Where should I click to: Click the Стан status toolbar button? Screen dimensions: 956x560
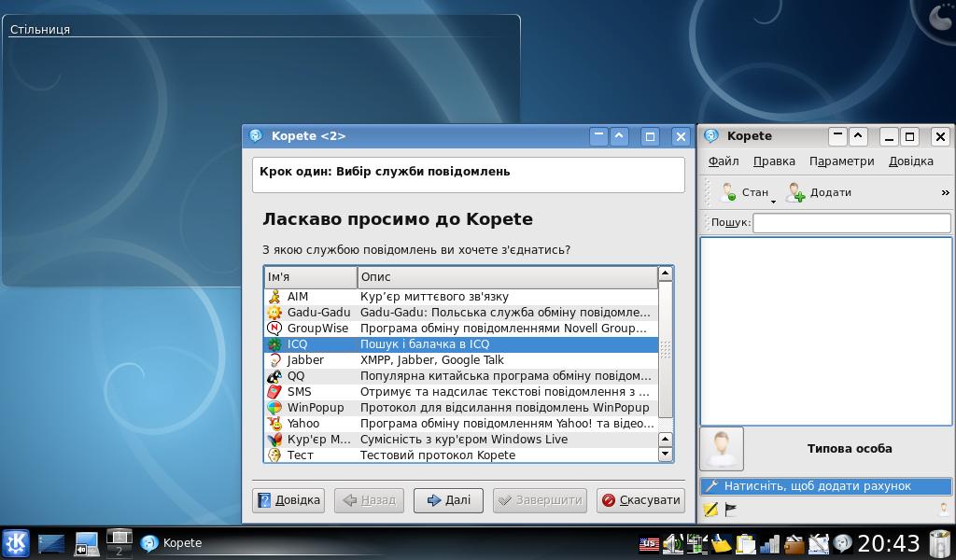click(x=744, y=192)
